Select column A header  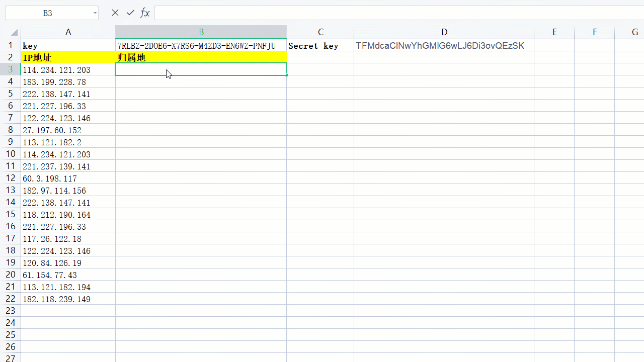[x=68, y=32]
